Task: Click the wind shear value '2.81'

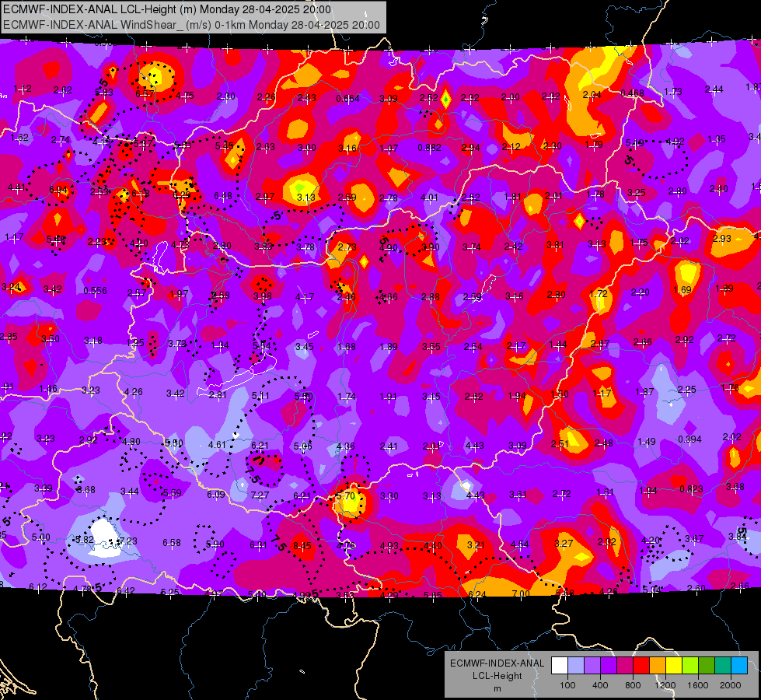Action: pos(218,395)
